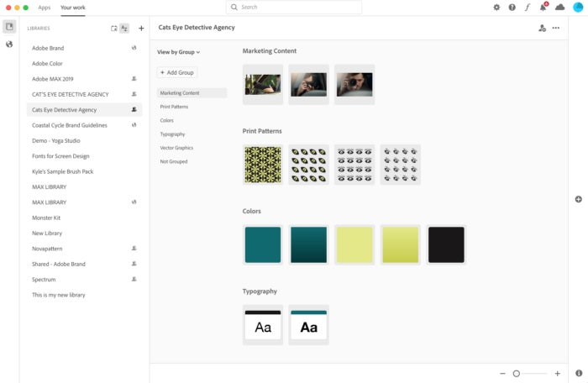Click the link icon next to Coastal Cycle Brand Guidelines
The width and height of the screenshot is (588, 383).
134,125
